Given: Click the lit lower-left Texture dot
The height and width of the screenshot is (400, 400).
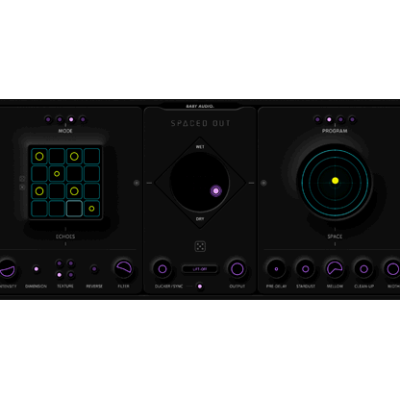Looking at the screenshot, I should (59, 275).
